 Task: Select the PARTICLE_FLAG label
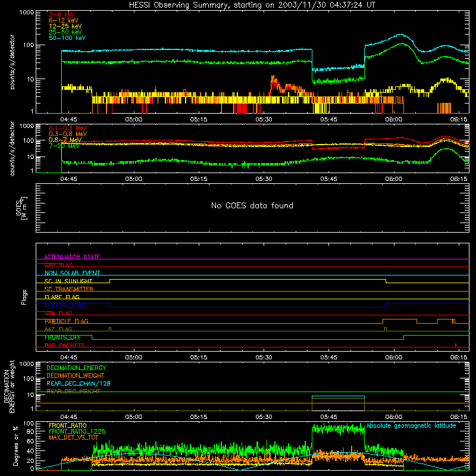[x=67, y=321]
